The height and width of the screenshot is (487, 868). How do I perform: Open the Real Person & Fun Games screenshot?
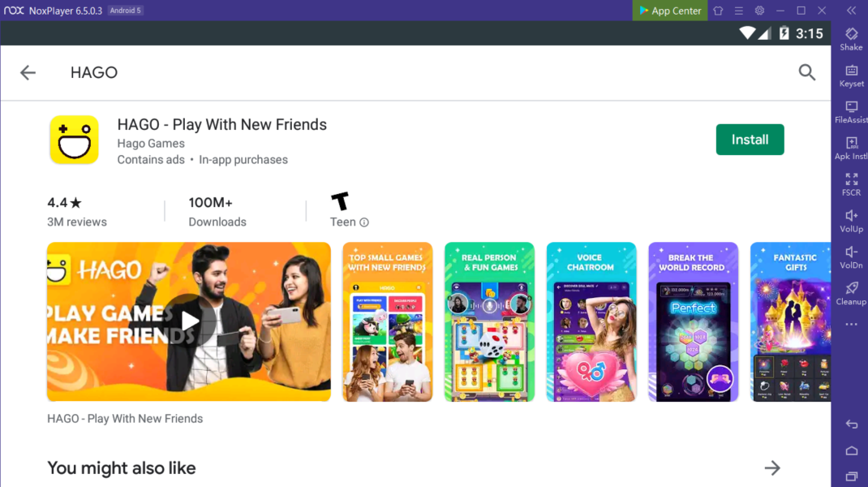pos(489,321)
